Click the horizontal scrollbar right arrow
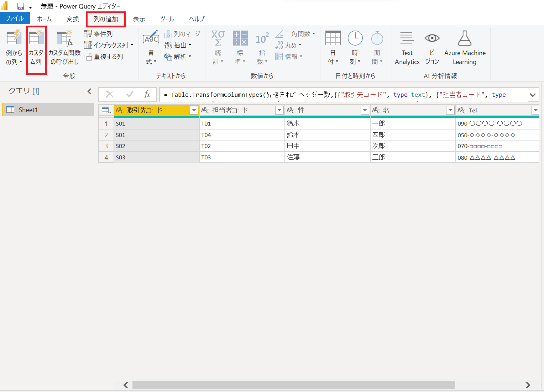 tap(528, 385)
